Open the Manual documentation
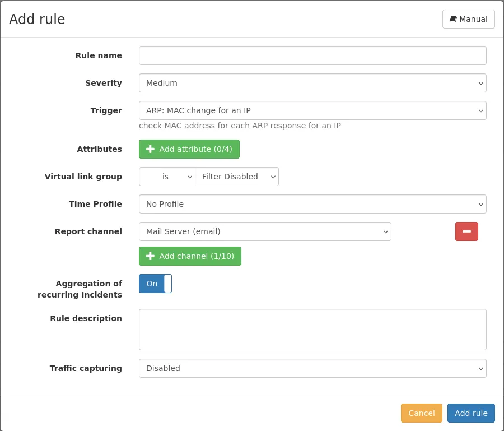This screenshot has width=504, height=431. point(468,18)
